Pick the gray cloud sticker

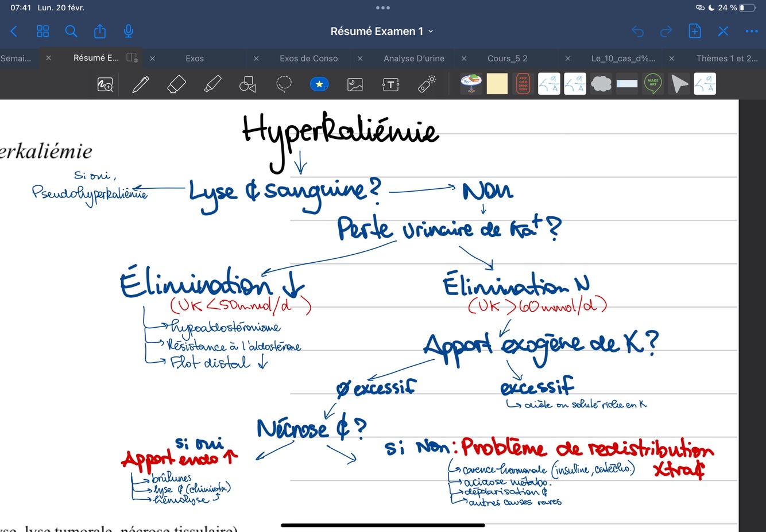[x=601, y=84]
